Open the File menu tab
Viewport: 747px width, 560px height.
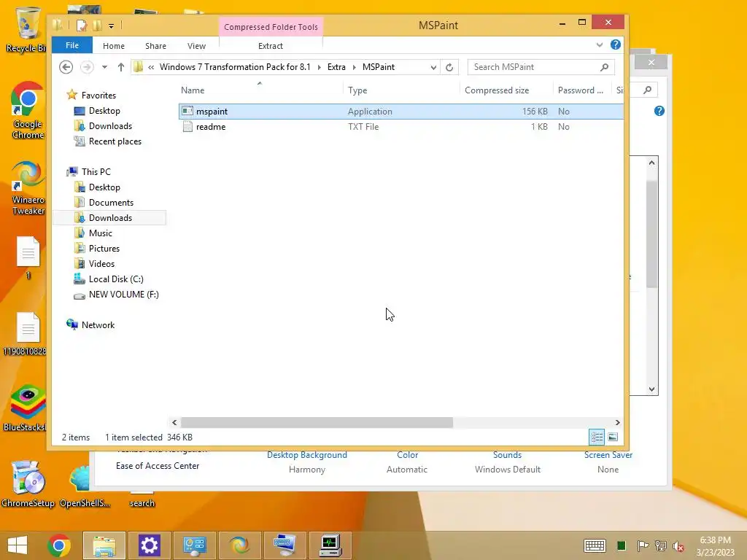pyautogui.click(x=72, y=45)
